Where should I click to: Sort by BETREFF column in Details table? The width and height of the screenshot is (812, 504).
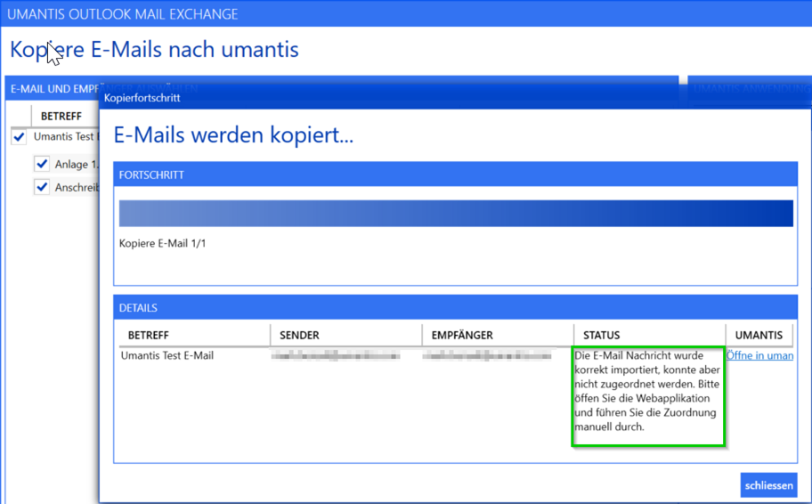pyautogui.click(x=148, y=335)
